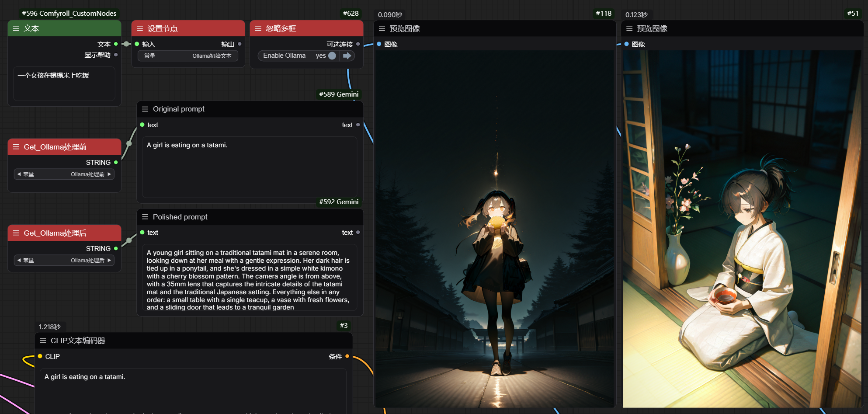
Task: Click Polished prompt's text input port
Action: (142, 233)
